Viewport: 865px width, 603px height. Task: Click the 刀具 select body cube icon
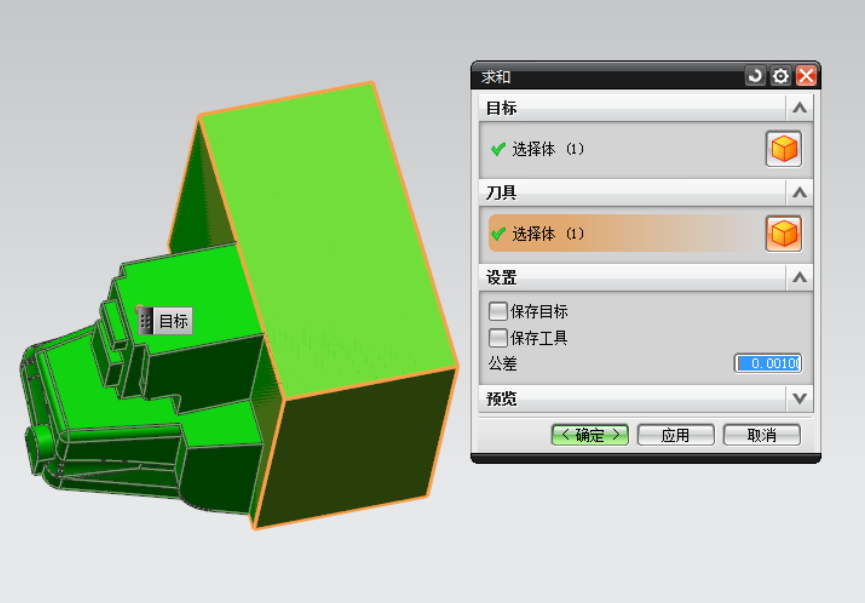click(783, 234)
